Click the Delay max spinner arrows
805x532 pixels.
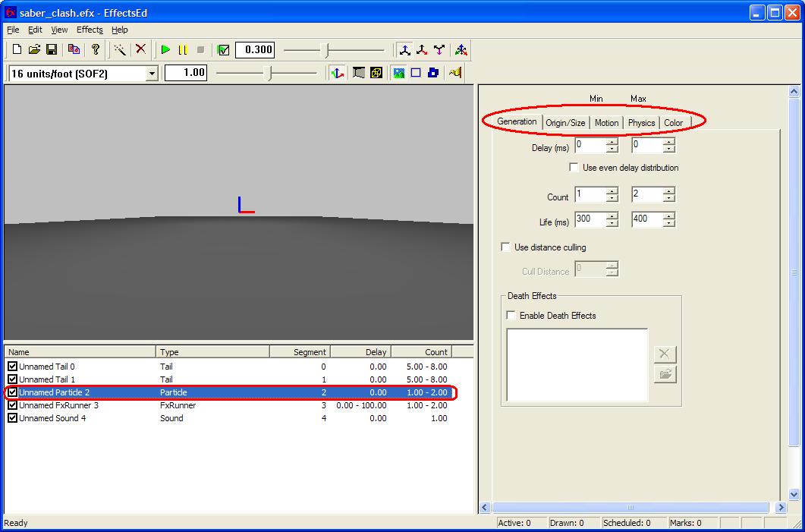pyautogui.click(x=668, y=146)
